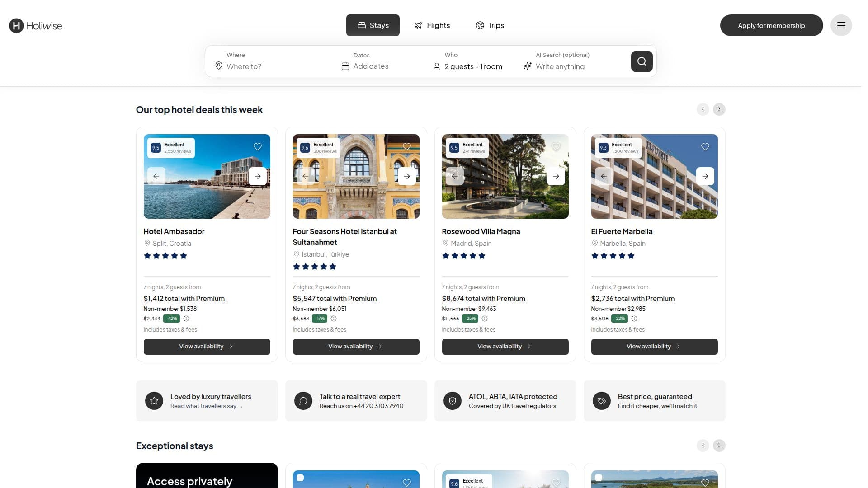
Task: View availability for El Fuerte Marbella
Action: point(654,347)
